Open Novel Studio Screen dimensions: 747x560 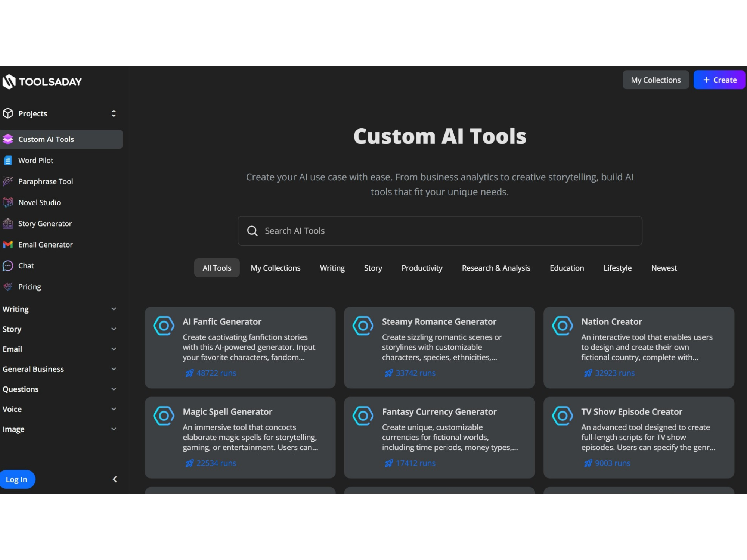(x=39, y=202)
